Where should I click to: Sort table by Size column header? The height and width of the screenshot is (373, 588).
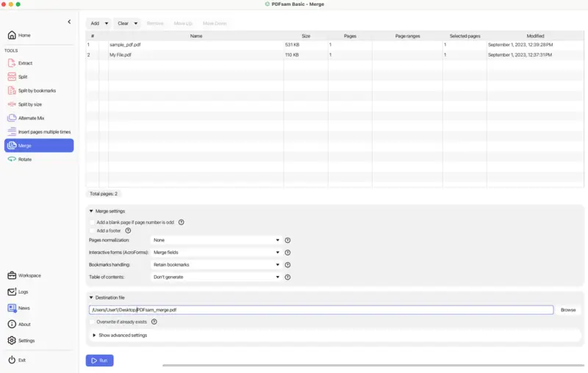point(306,36)
